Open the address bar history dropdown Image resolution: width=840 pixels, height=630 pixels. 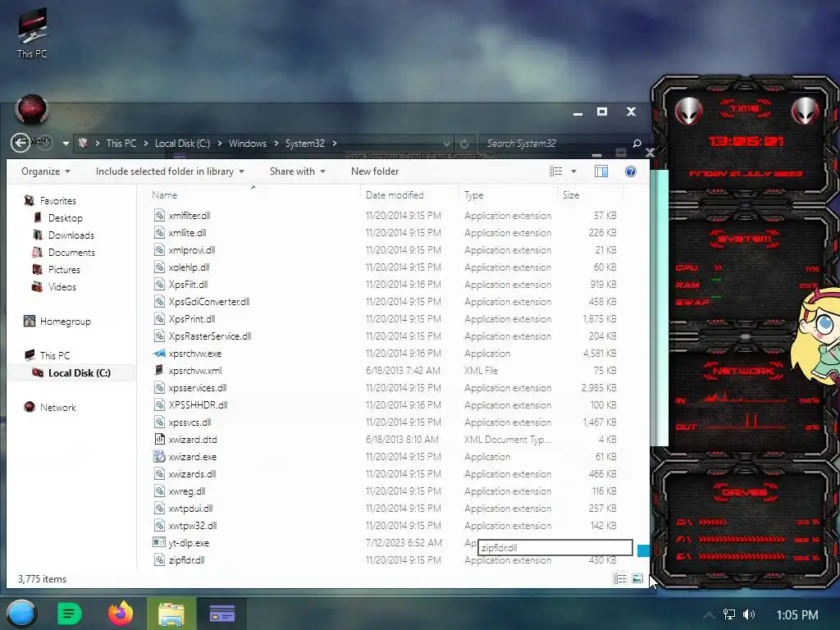tap(446, 144)
